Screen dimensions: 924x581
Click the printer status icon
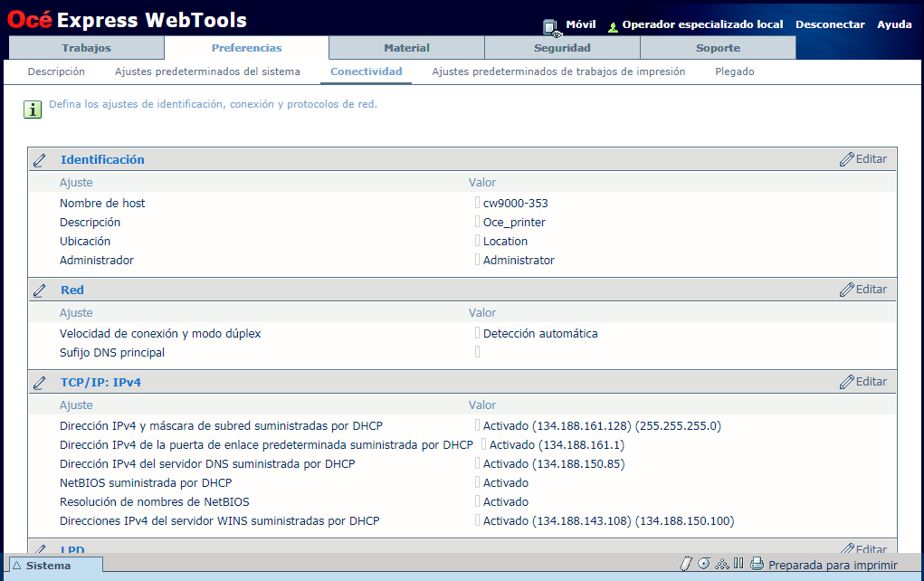pyautogui.click(x=757, y=564)
